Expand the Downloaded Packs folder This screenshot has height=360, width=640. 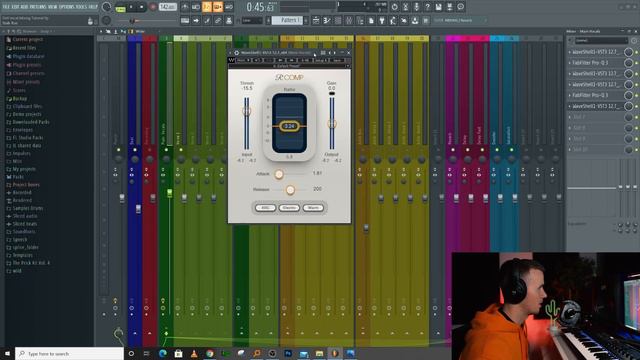pyautogui.click(x=28, y=122)
